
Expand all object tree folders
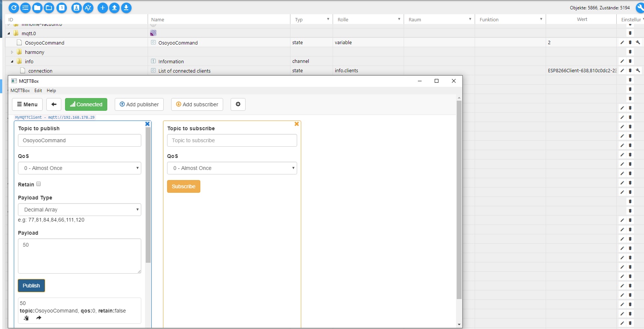[x=49, y=7]
